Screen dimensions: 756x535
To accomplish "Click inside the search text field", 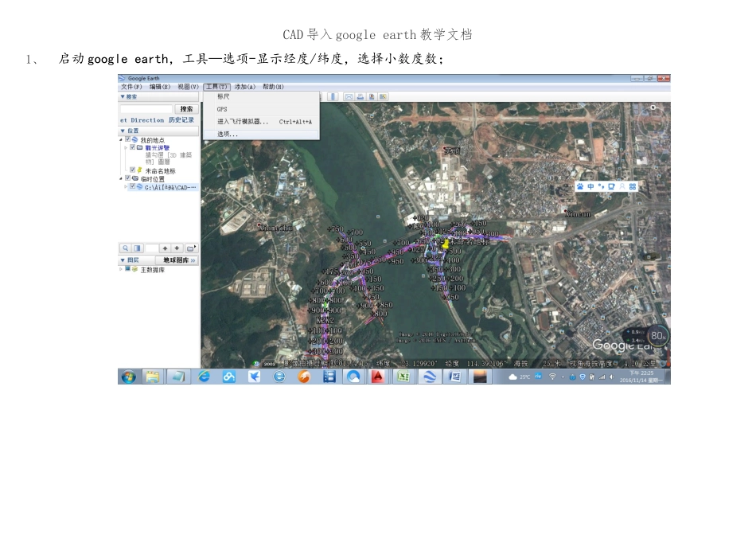I will tap(146, 109).
